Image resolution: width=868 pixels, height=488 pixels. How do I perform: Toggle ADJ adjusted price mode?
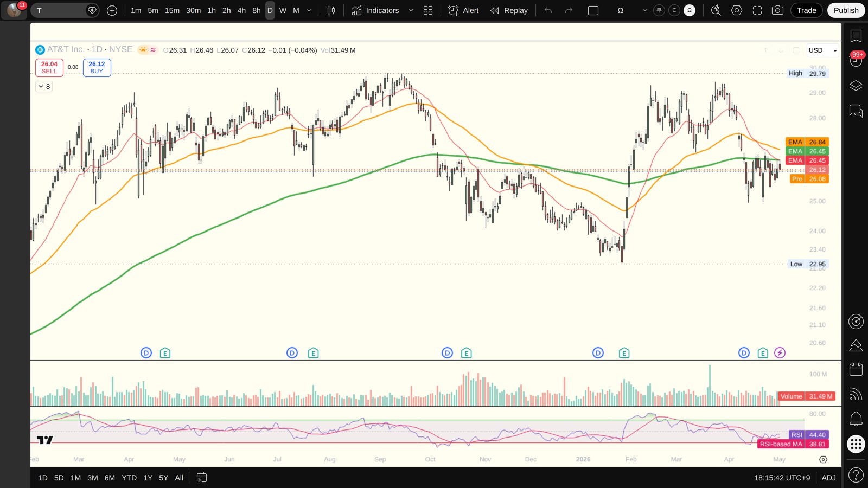coord(828,478)
